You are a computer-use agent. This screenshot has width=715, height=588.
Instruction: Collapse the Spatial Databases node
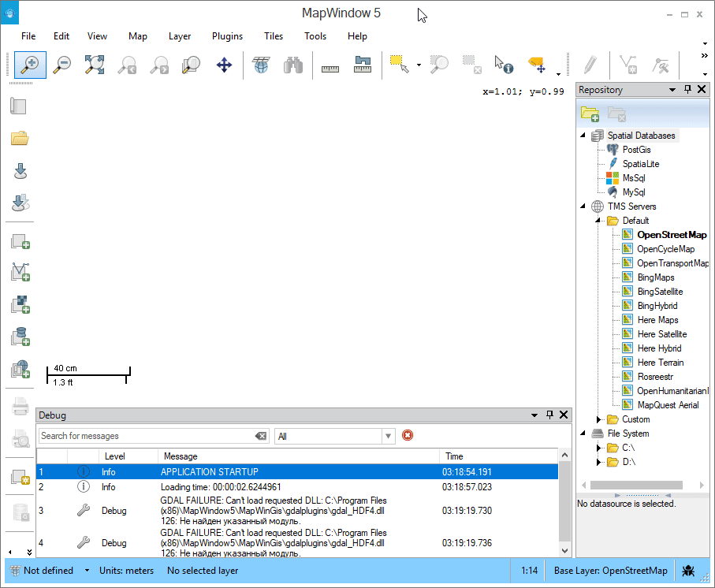(583, 136)
